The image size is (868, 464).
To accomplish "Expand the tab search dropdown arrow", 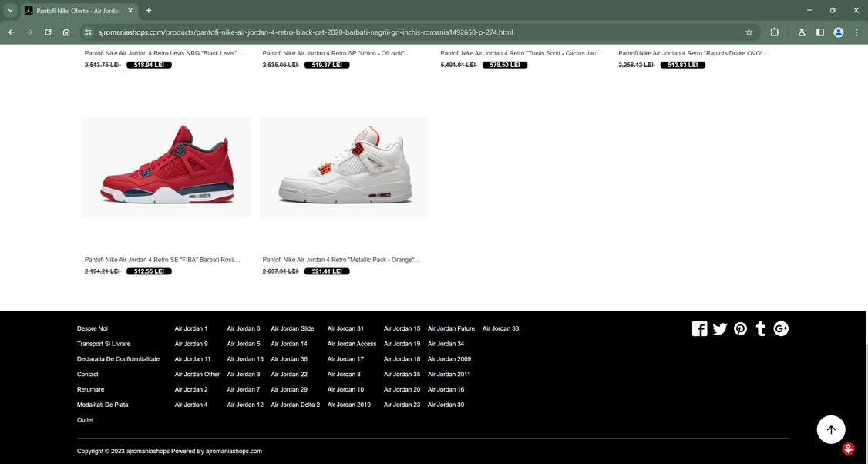I will (x=10, y=11).
